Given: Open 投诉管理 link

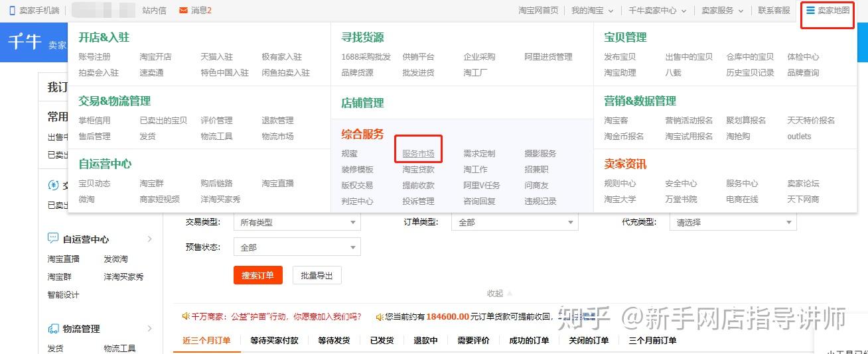Looking at the screenshot, I should [x=418, y=202].
